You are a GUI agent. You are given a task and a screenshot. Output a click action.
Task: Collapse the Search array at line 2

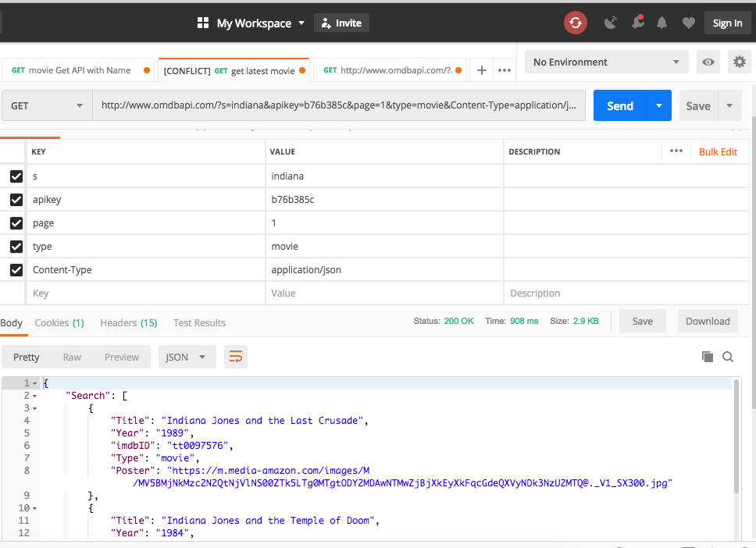[x=34, y=397]
